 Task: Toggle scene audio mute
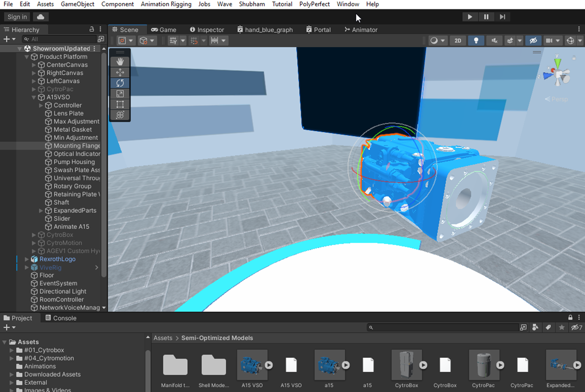click(494, 40)
